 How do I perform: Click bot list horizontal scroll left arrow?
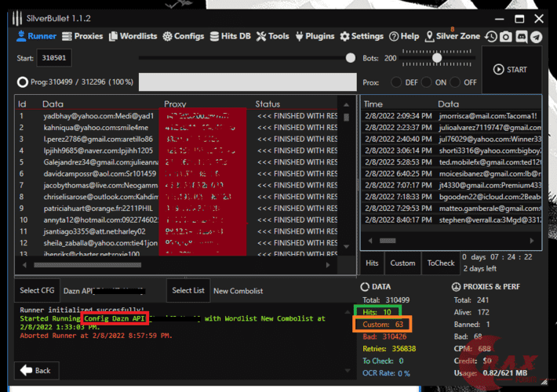(24, 265)
